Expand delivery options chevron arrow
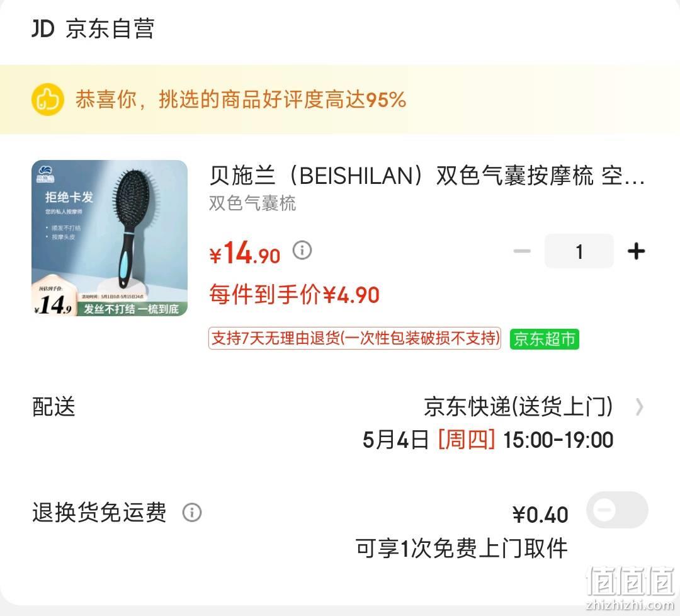This screenshot has height=616, width=680. point(639,408)
